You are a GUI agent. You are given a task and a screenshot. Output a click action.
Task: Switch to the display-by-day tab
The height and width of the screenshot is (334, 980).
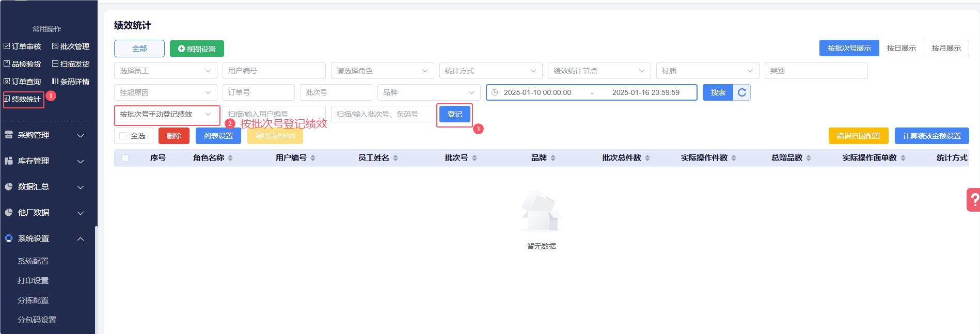(901, 48)
